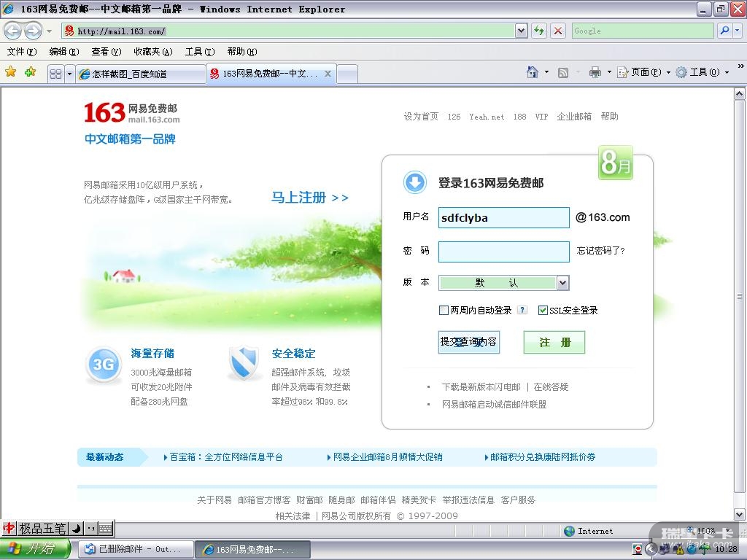Open the search provider dropdown arrow
Viewport: 747px width, 560px height.
click(x=738, y=31)
